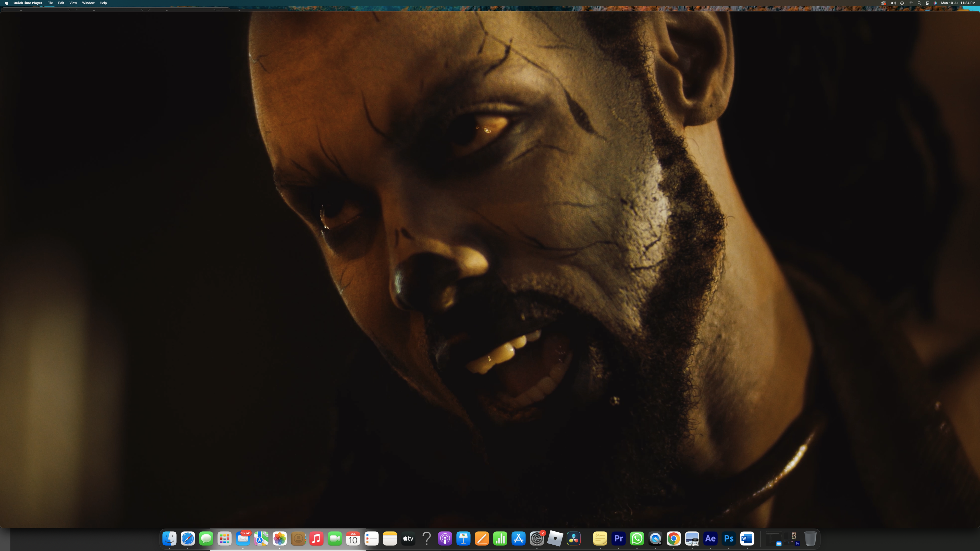
Task: Open Contacts in the Dock
Action: tap(298, 539)
